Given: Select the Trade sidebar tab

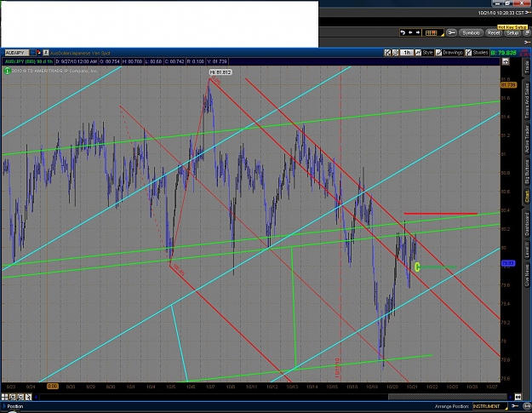Looking at the screenshot, I should 527,67.
